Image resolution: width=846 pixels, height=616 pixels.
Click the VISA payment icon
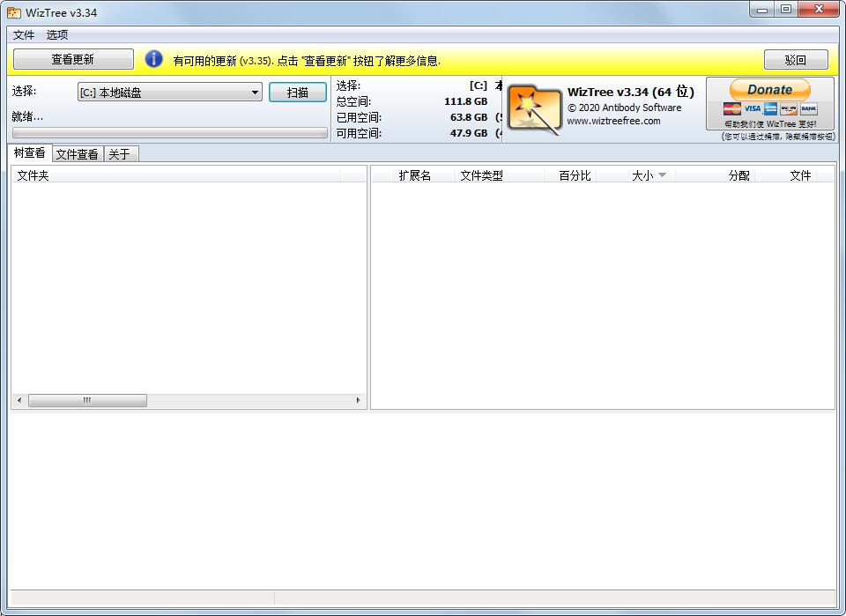pyautogui.click(x=753, y=109)
